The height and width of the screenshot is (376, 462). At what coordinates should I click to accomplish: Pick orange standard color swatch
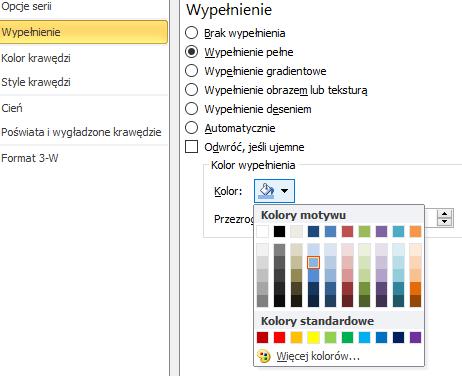pos(297,337)
